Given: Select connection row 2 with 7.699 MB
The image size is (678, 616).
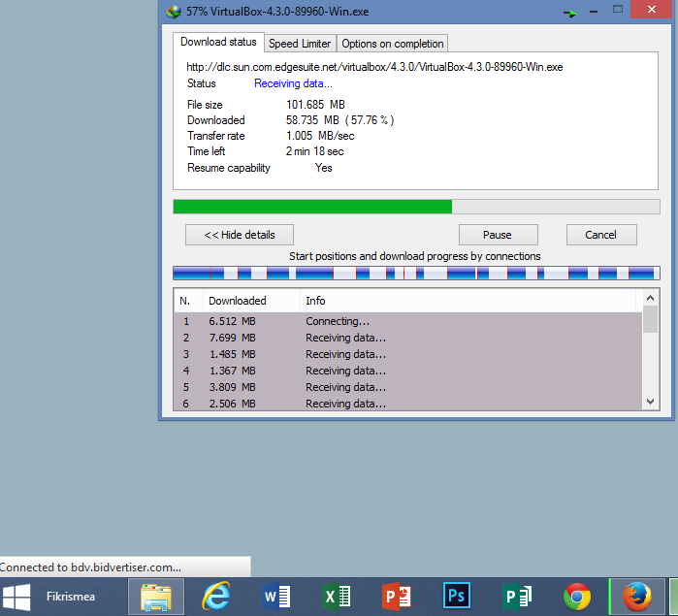Looking at the screenshot, I should tap(408, 338).
